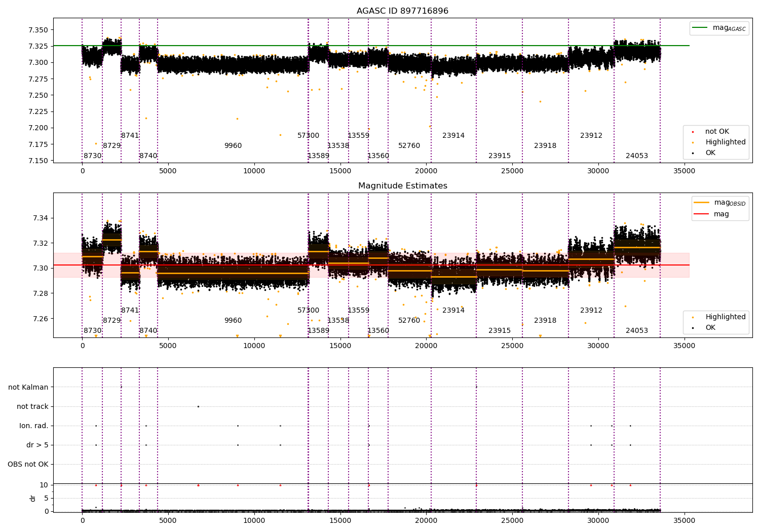Click the 7.34 y-axis tick in middle plot

click(x=41, y=218)
